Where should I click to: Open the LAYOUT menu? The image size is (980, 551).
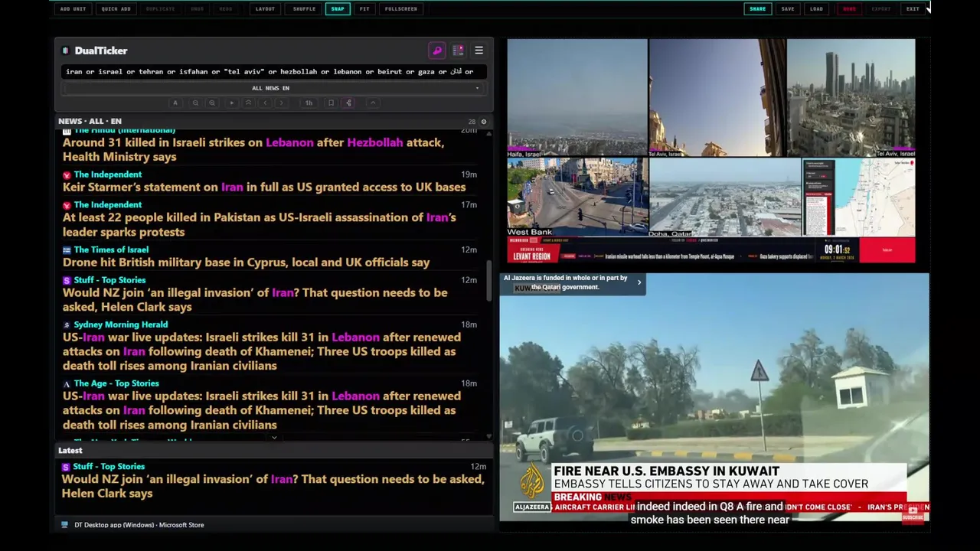[x=265, y=9]
